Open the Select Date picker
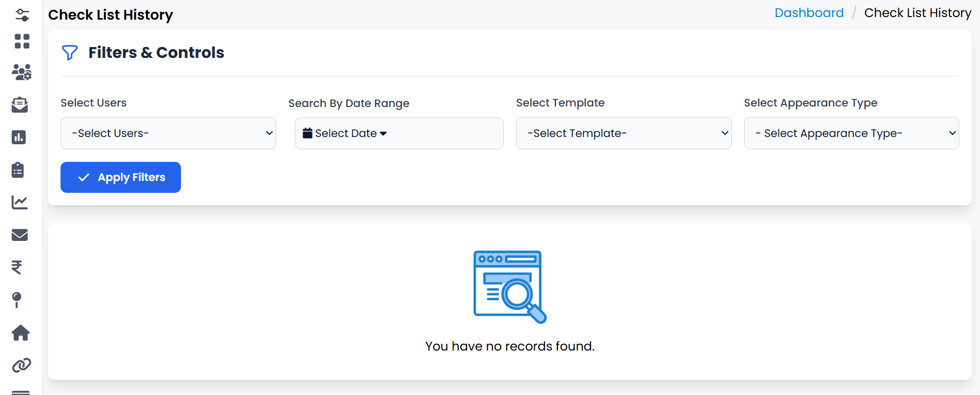980x395 pixels. pyautogui.click(x=398, y=133)
